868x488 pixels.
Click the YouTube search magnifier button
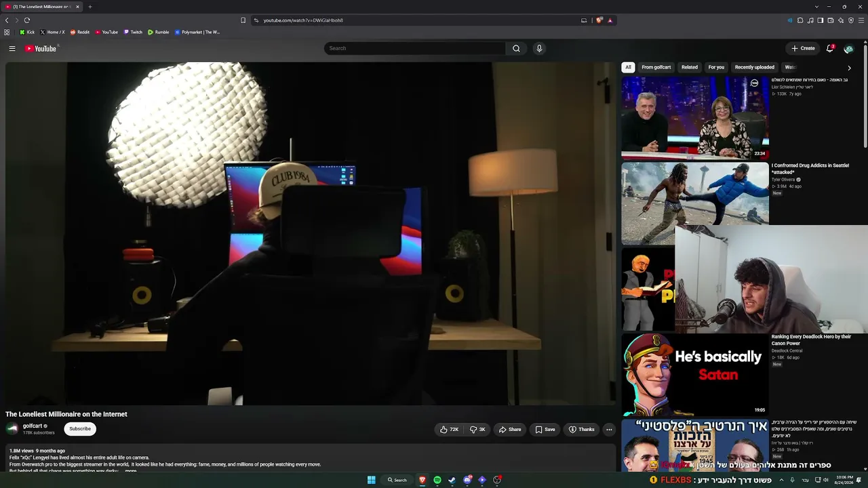click(516, 48)
